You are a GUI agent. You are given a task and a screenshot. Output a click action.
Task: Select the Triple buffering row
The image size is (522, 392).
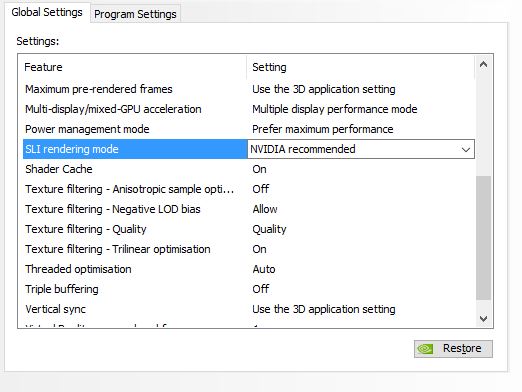(249, 289)
